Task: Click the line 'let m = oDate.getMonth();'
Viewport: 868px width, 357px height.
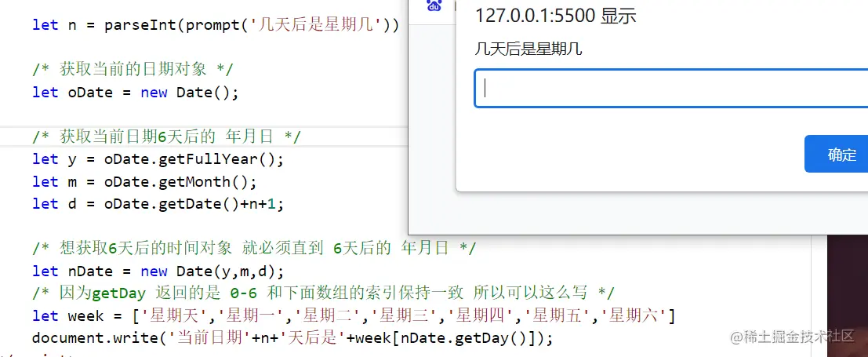Action: pos(144,181)
